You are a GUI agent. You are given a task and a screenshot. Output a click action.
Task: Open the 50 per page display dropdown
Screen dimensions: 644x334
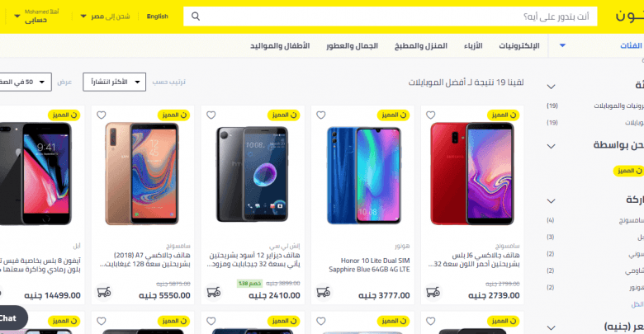point(24,82)
